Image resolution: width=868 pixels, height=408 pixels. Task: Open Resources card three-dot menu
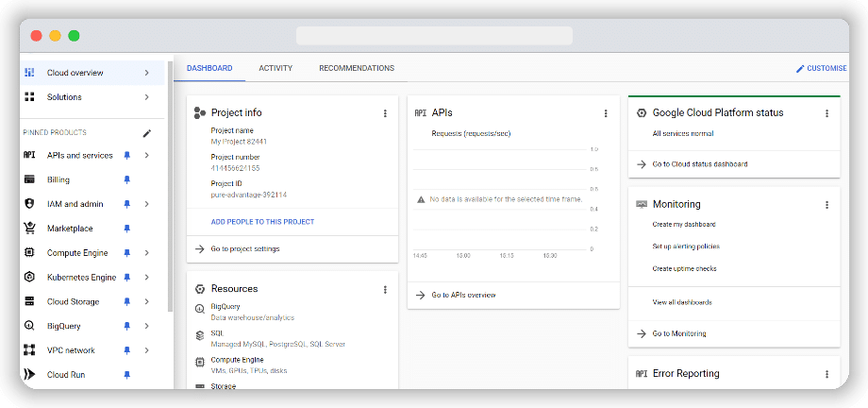click(385, 289)
